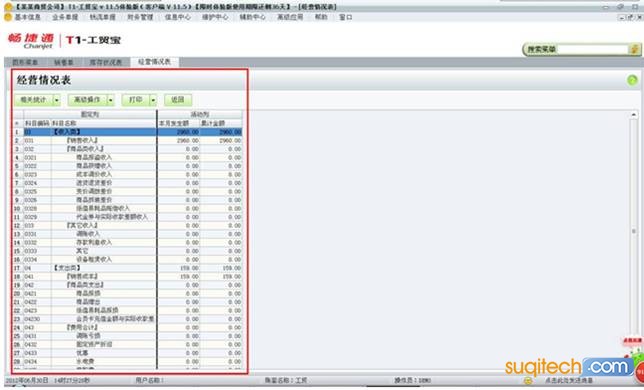Image resolution: width=644 pixels, height=390 pixels.
Task: Open the 基本信息 menu
Action: point(28,17)
